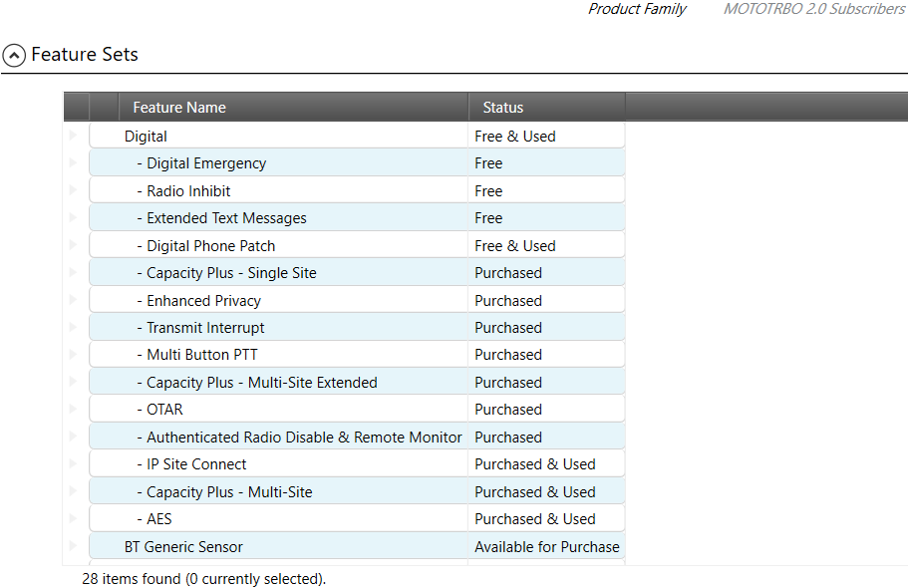Select the BT Generic Sensor row

click(183, 546)
